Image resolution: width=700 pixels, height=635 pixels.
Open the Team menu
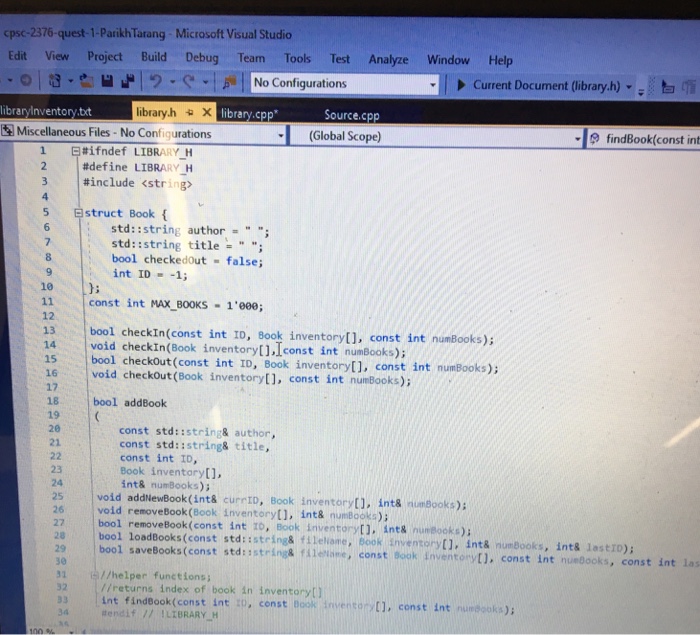(251, 58)
